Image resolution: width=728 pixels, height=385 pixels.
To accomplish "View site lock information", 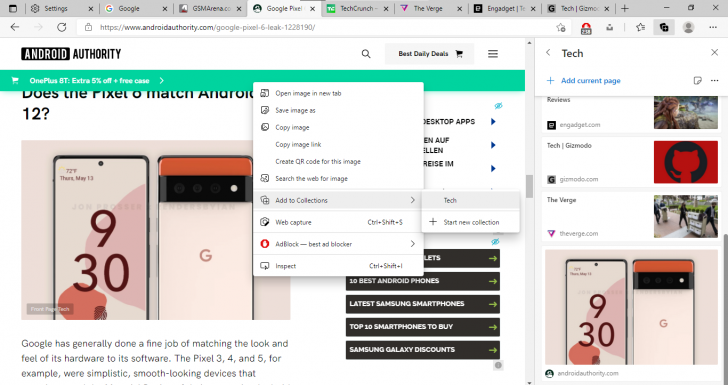I will (x=88, y=27).
